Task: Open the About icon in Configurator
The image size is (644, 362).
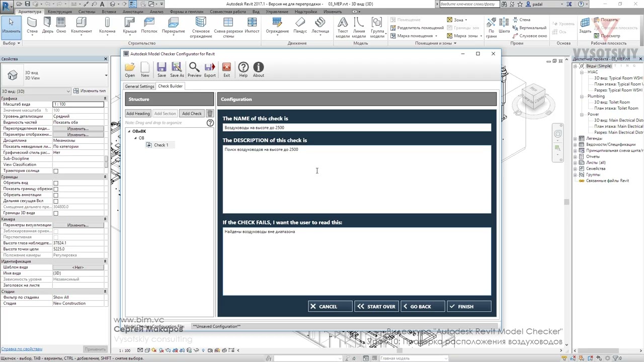Action: click(259, 69)
